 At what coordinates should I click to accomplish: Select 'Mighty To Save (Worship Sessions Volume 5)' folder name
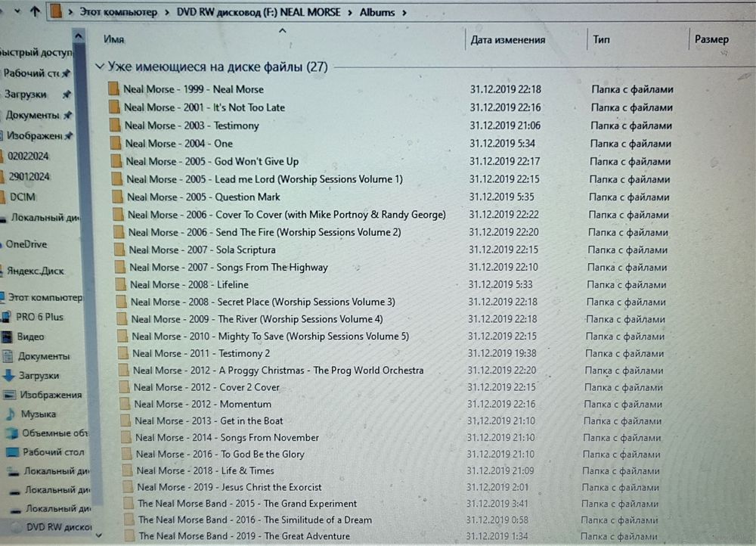point(270,337)
